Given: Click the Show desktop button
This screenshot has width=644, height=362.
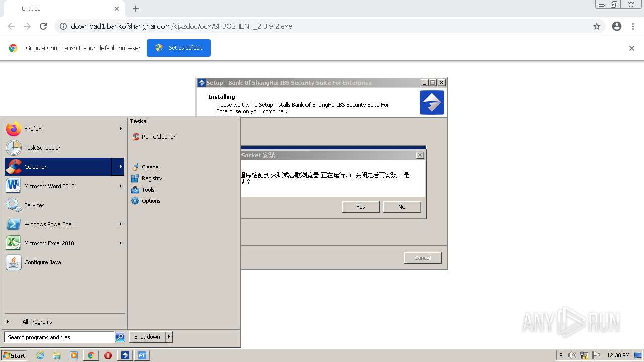Looking at the screenshot, I should (x=638, y=355).
